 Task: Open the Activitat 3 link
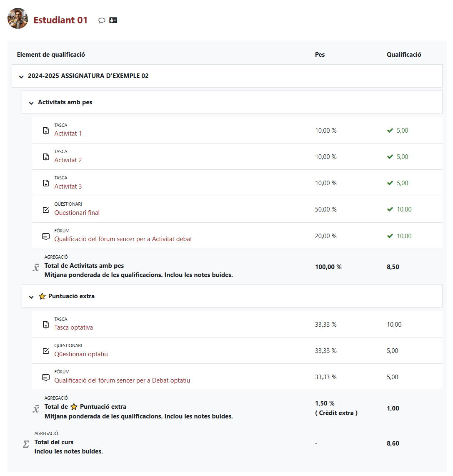pos(68,186)
